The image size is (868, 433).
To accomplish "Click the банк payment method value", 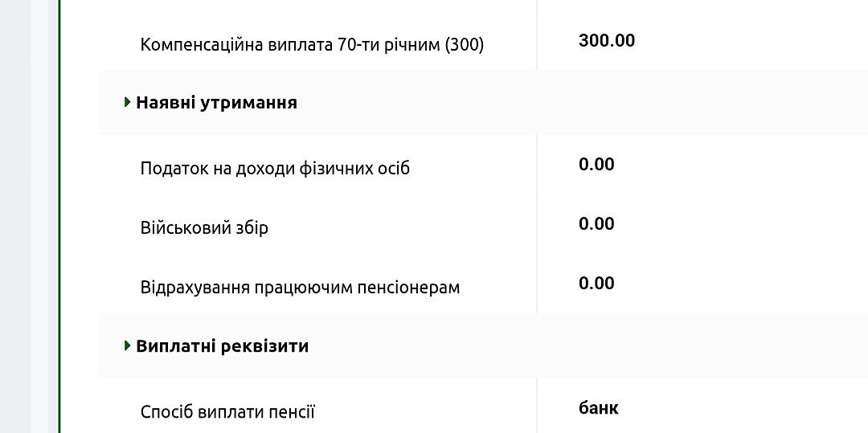I will 599,408.
